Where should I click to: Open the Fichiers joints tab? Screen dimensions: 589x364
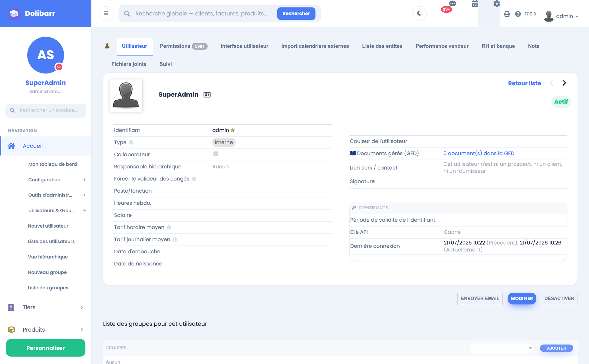[129, 64]
